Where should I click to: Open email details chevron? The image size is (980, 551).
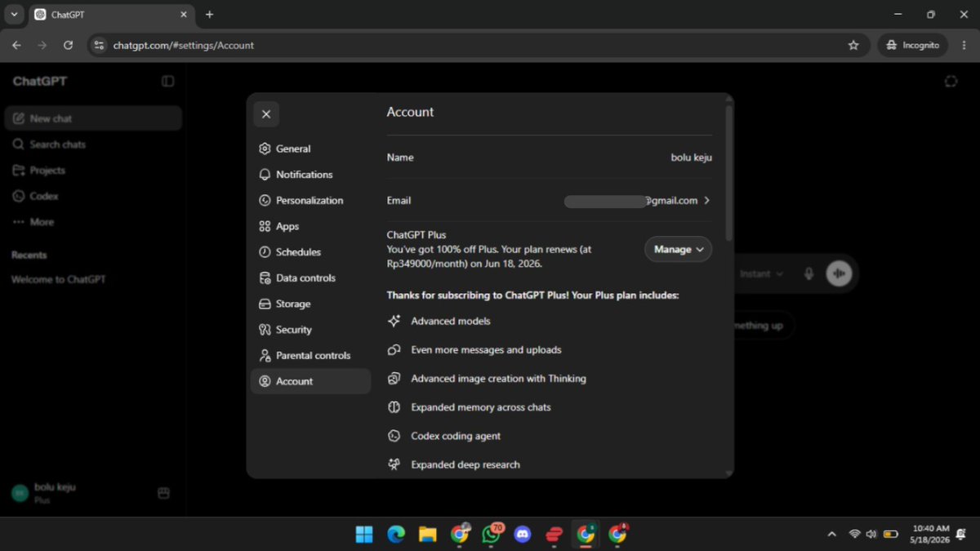[x=707, y=201]
